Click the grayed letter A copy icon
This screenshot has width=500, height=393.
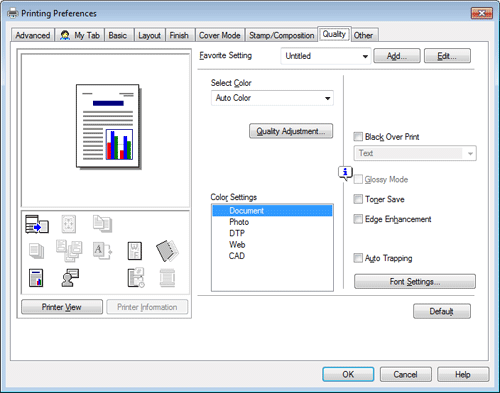click(x=102, y=251)
